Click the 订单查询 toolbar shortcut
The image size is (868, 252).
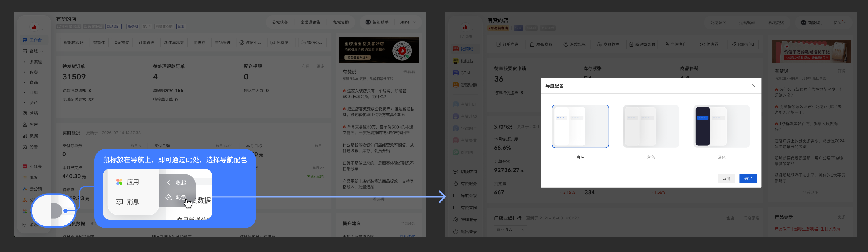[x=508, y=44]
